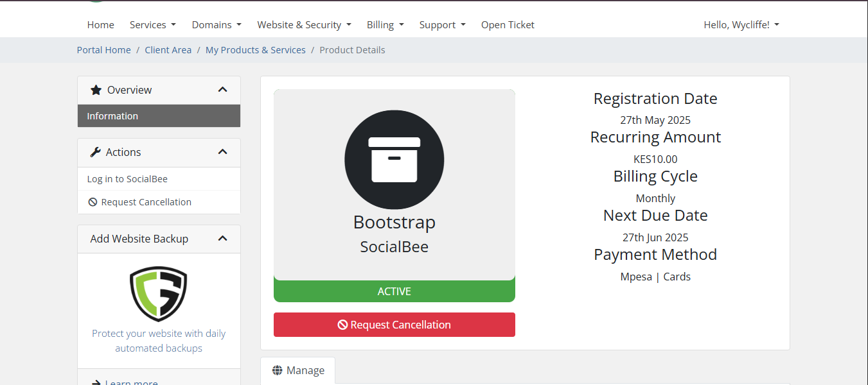Click the globe icon on Manage tab

(278, 370)
